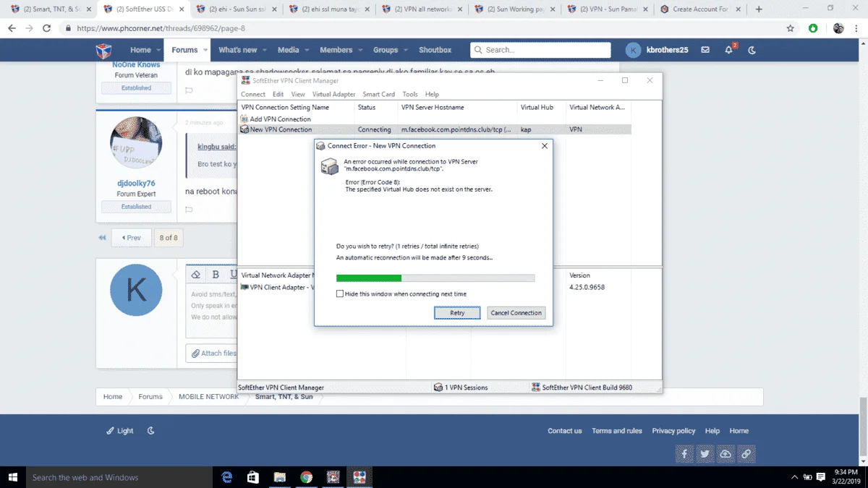Click the eraser Remove formatting icon in editor

click(195, 275)
